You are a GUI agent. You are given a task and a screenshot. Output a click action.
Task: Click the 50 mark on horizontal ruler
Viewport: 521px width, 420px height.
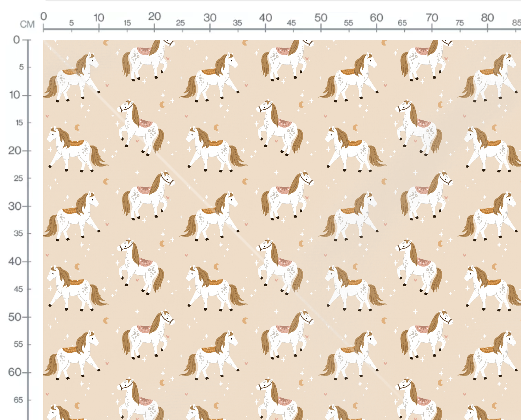point(321,17)
